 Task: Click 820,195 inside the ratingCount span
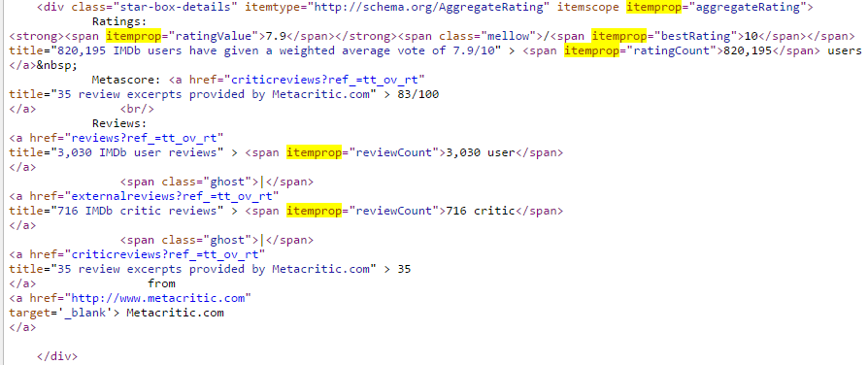click(x=748, y=50)
